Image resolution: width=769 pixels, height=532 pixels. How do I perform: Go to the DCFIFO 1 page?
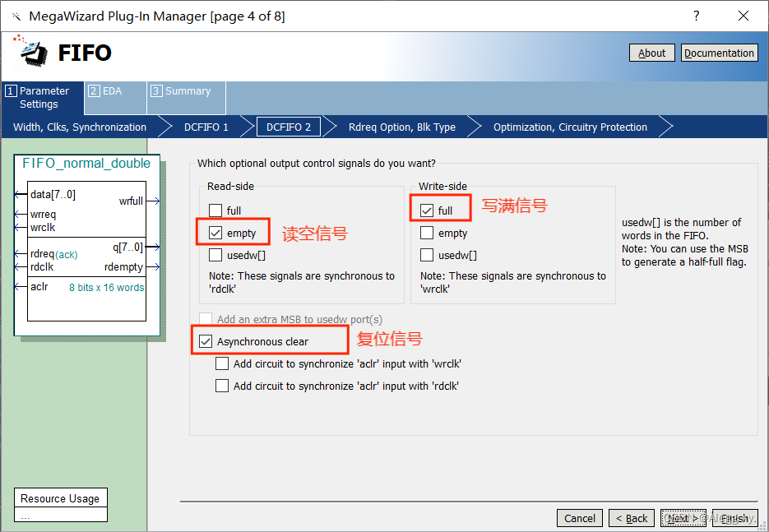(x=206, y=127)
